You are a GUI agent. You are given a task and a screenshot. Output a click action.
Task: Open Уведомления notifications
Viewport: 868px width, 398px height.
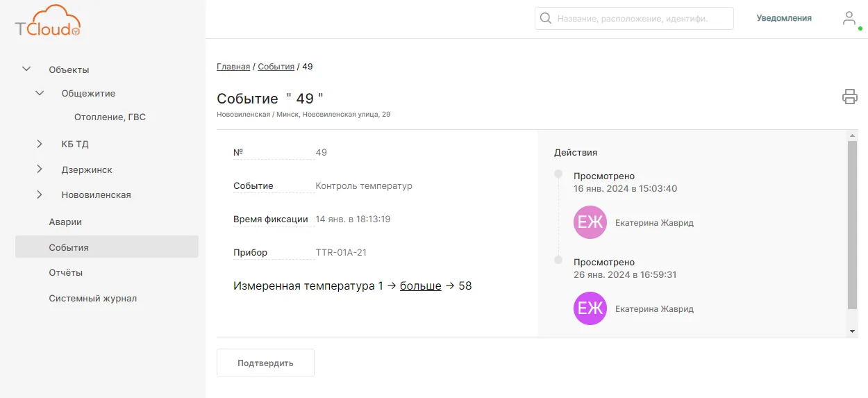[784, 18]
